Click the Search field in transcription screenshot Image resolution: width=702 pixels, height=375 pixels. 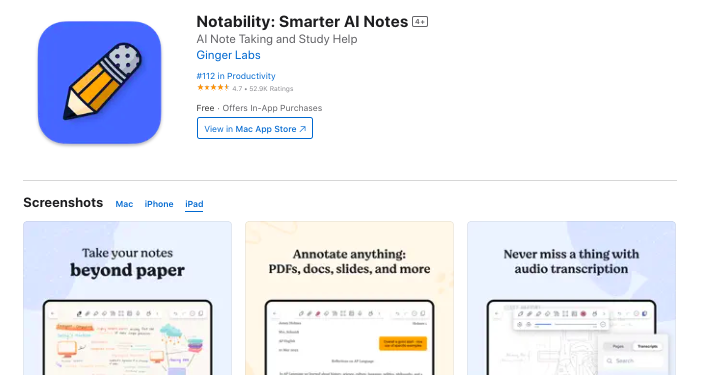[x=633, y=361]
